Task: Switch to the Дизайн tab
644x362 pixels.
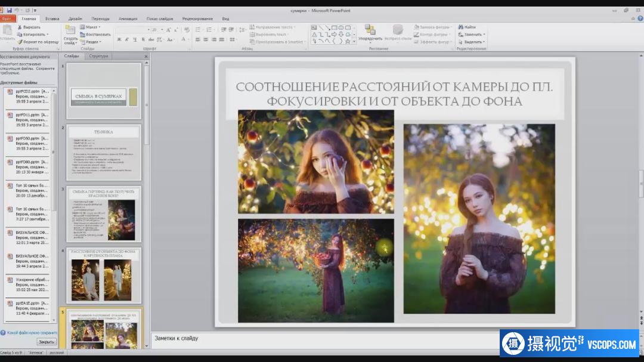Action: 75,18
